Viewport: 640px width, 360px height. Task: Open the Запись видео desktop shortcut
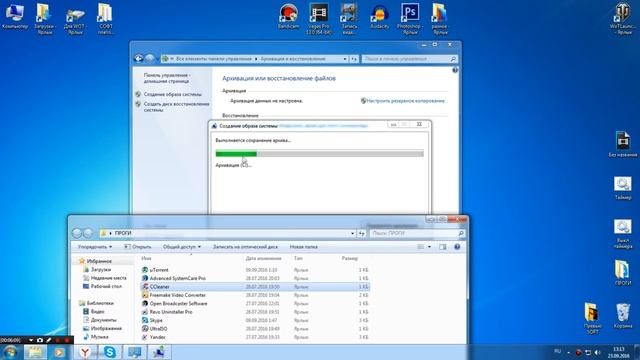349,18
